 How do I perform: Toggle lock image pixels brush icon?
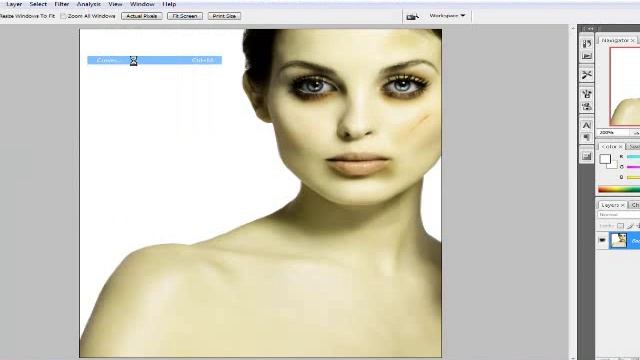(630, 226)
